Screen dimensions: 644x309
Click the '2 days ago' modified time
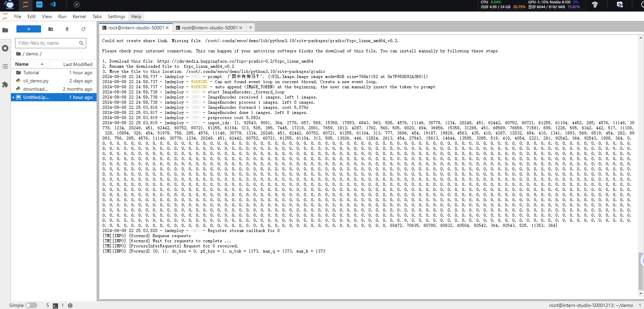pos(81,81)
